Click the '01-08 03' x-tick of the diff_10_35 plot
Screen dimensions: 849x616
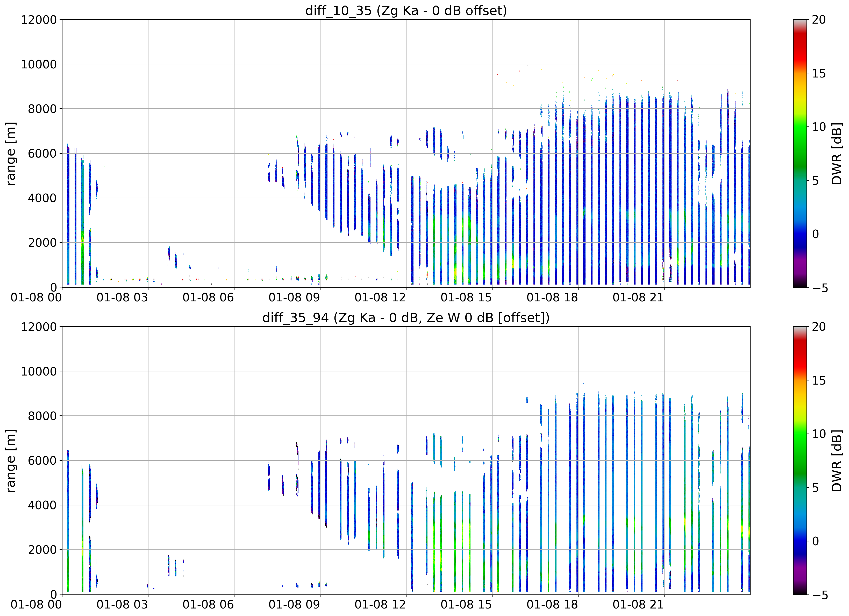pyautogui.click(x=122, y=298)
